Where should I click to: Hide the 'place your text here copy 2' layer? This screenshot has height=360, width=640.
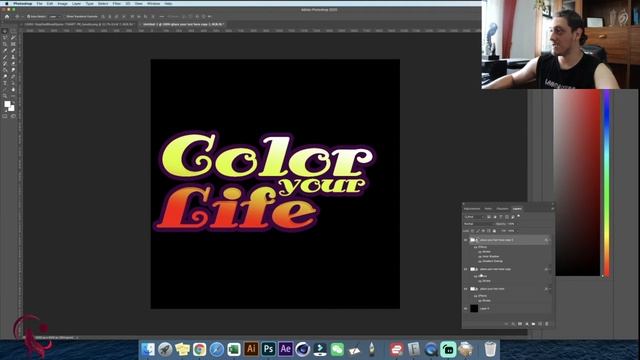click(x=465, y=240)
